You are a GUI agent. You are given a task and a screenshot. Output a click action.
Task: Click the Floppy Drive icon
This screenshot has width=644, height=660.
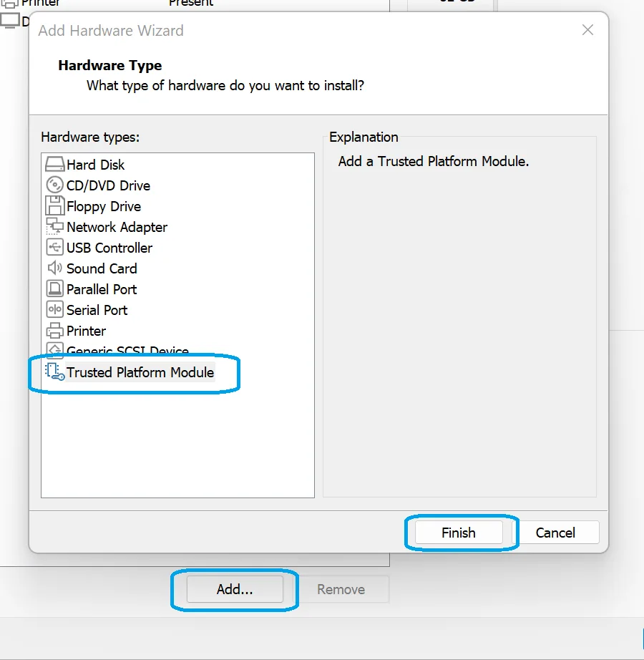(54, 206)
